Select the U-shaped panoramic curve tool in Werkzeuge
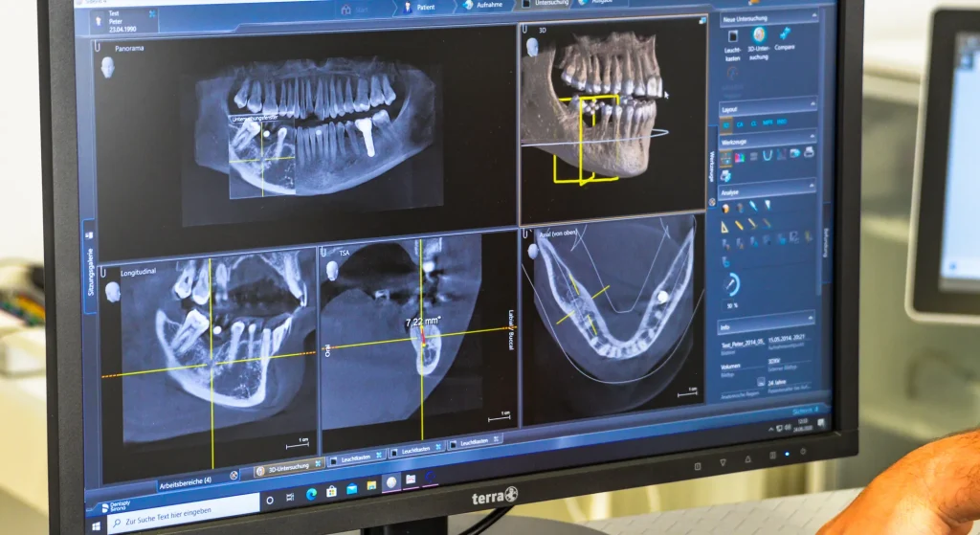Screen dimensions: 980x535 [x=768, y=156]
